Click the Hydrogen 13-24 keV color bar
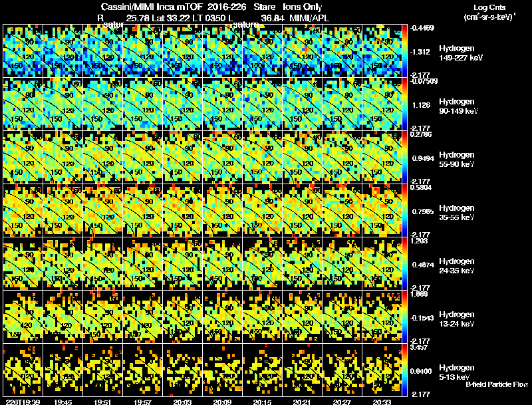Viewport: 532px width, 405px height. [x=404, y=317]
